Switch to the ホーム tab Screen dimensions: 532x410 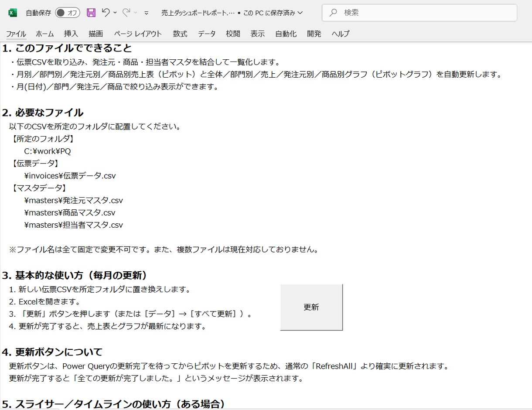tap(45, 34)
